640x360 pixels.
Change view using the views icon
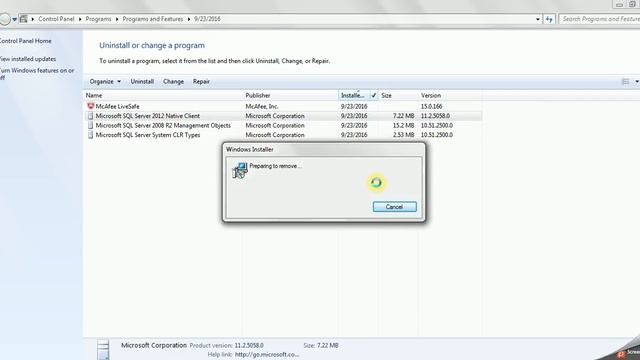coord(625,82)
